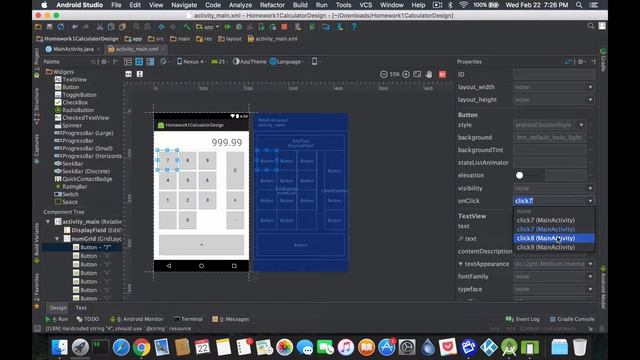
Task: Collapse the numGrid tree node
Action: pyautogui.click(x=57, y=239)
